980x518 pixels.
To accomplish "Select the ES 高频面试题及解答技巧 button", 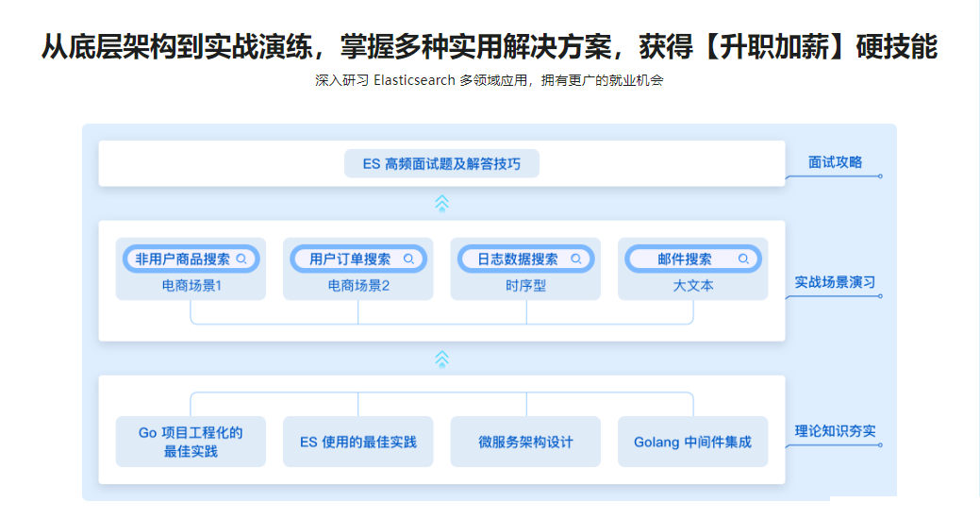I will (441, 163).
